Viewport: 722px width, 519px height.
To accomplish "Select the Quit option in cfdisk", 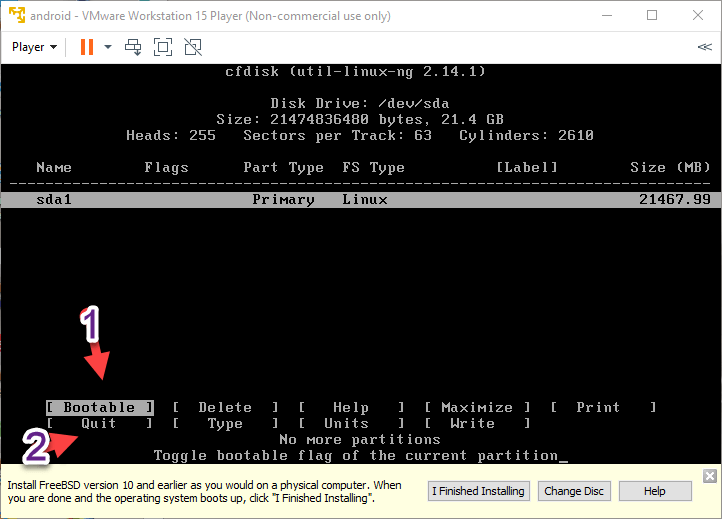I will (99, 423).
